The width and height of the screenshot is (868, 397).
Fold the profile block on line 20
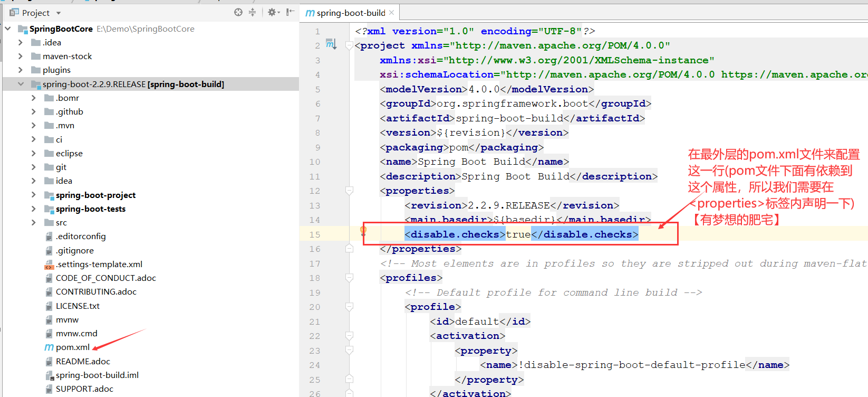pyautogui.click(x=349, y=307)
